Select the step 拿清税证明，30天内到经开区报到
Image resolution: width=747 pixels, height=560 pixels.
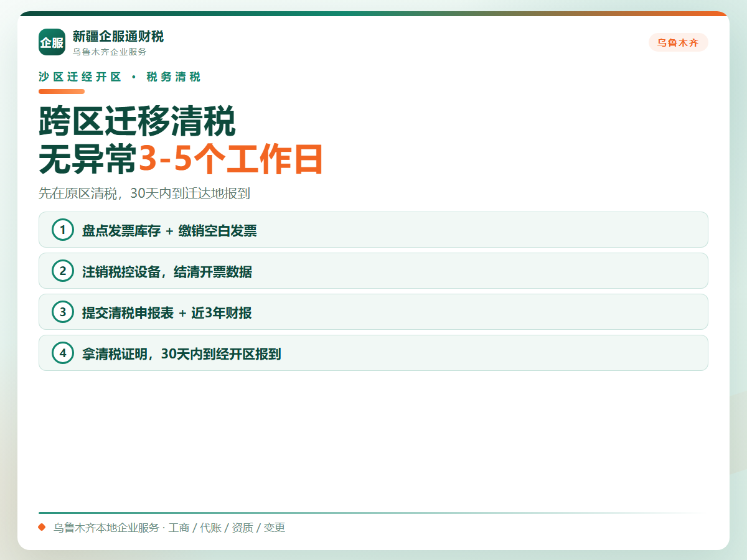pyautogui.click(x=374, y=353)
